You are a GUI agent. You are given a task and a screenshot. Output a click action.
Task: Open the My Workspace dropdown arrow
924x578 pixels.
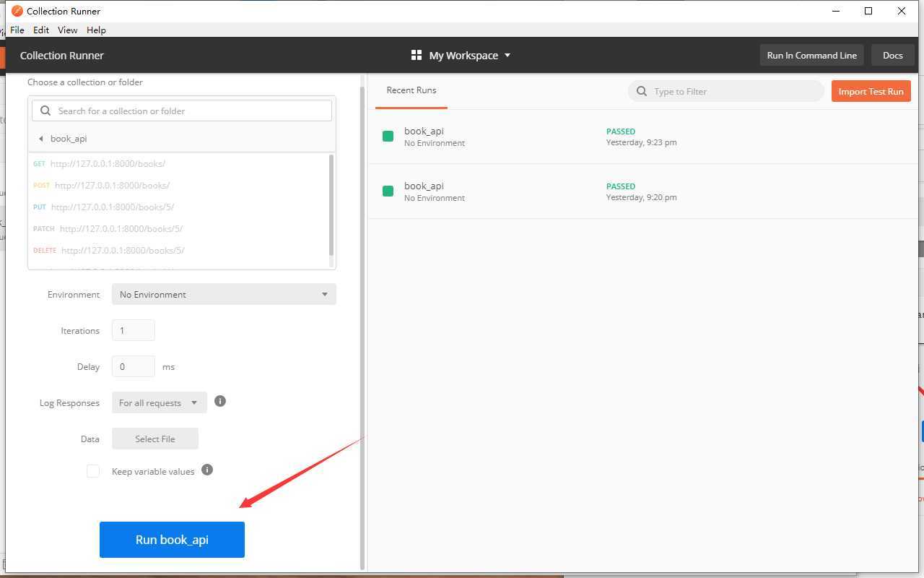pyautogui.click(x=507, y=55)
